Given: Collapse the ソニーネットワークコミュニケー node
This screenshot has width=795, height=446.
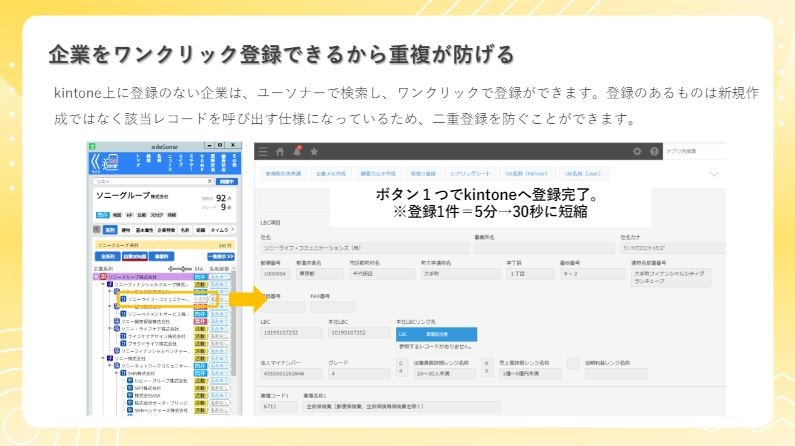Looking at the screenshot, I should tap(110, 365).
